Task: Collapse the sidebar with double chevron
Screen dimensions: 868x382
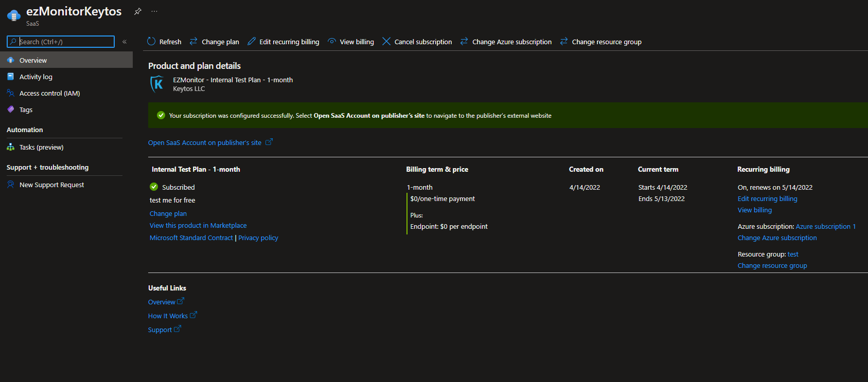Action: [125, 42]
